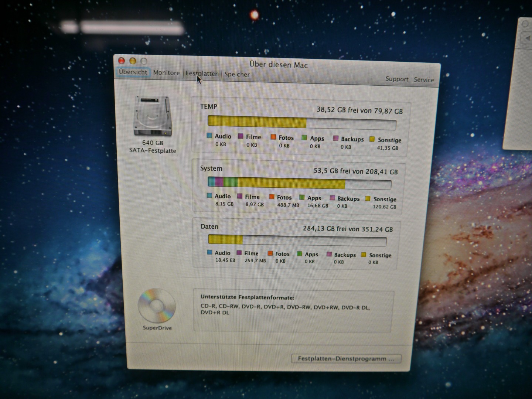The image size is (532, 399).
Task: Click the yellow minimize window button
Action: coord(133,61)
